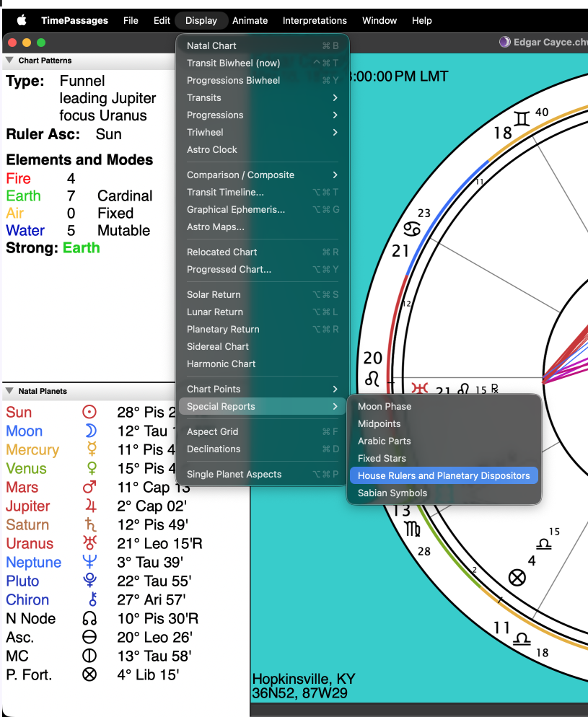Choose Transit Biwheel (now)
Screen dimensions: 588x717
[x=262, y=63]
